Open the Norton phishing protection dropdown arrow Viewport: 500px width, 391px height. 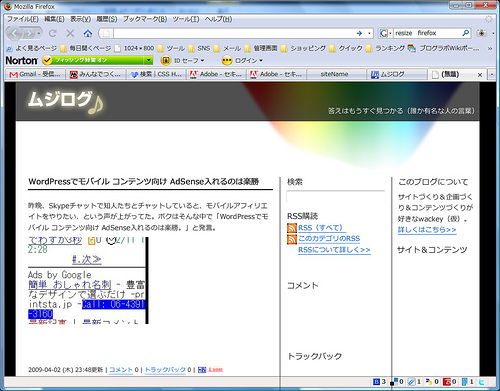pyautogui.click(x=148, y=60)
